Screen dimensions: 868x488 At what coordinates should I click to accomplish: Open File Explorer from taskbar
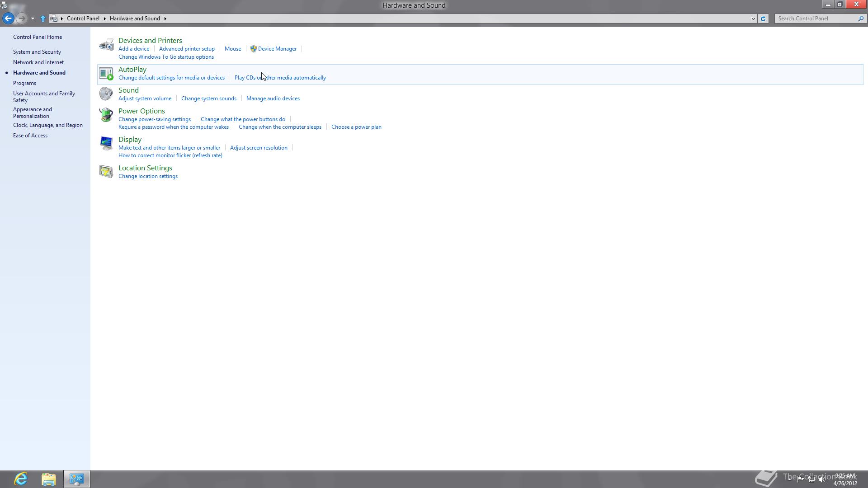[49, 479]
